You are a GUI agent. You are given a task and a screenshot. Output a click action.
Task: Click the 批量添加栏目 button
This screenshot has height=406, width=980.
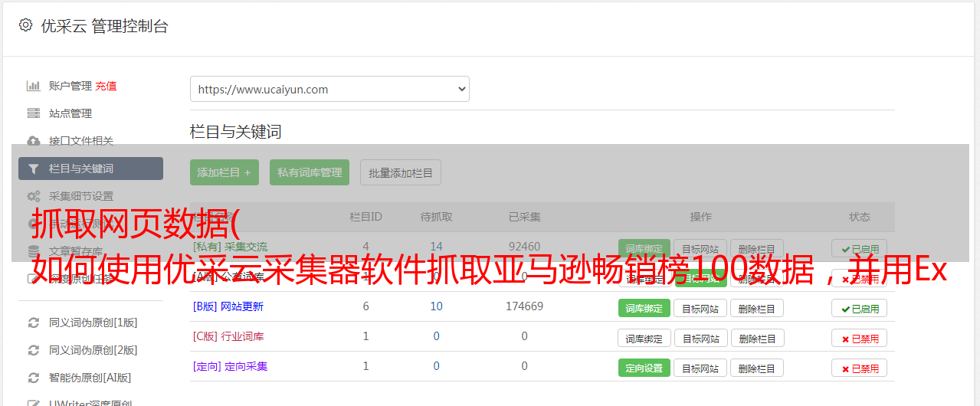click(401, 172)
